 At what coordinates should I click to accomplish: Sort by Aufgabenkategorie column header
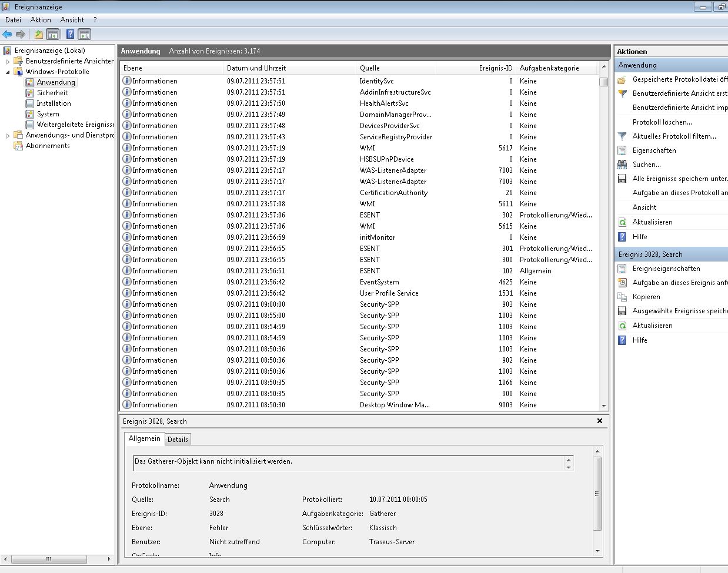pos(556,68)
